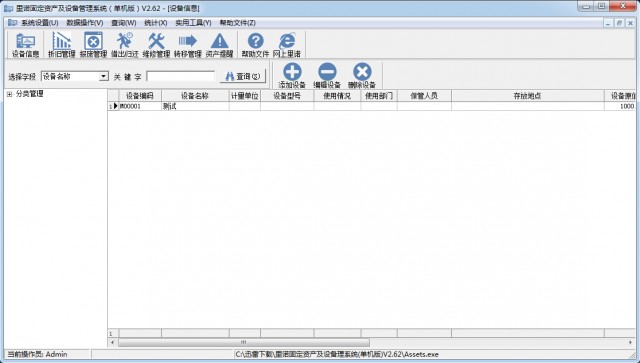Click the application icon in title bar
The image size is (640, 363).
[x=8, y=8]
